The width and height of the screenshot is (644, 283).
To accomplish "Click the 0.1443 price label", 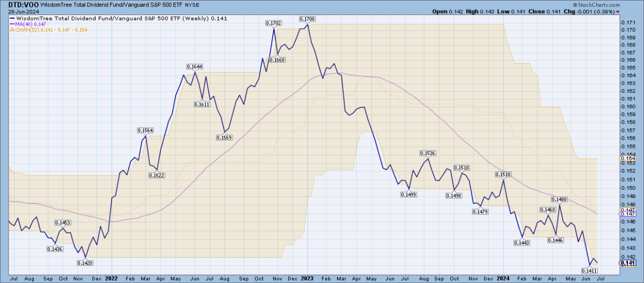I will (x=522, y=243).
